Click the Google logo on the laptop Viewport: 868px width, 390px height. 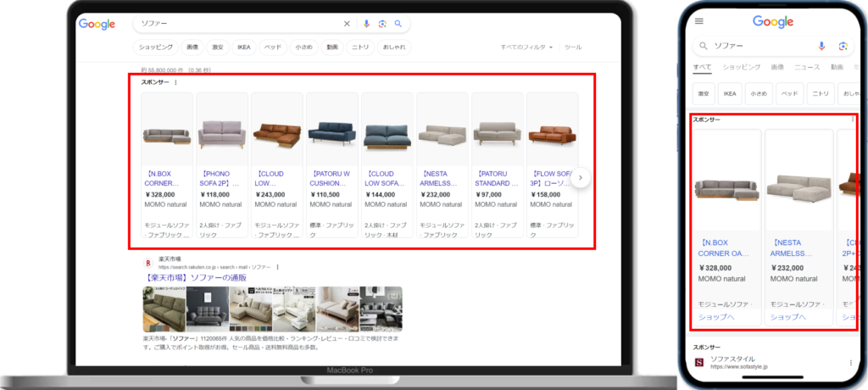point(97,24)
